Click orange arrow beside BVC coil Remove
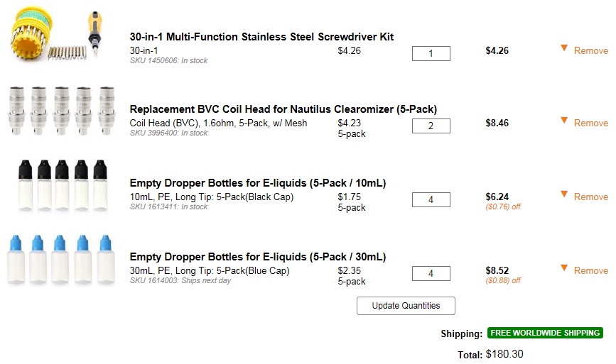 (x=564, y=121)
